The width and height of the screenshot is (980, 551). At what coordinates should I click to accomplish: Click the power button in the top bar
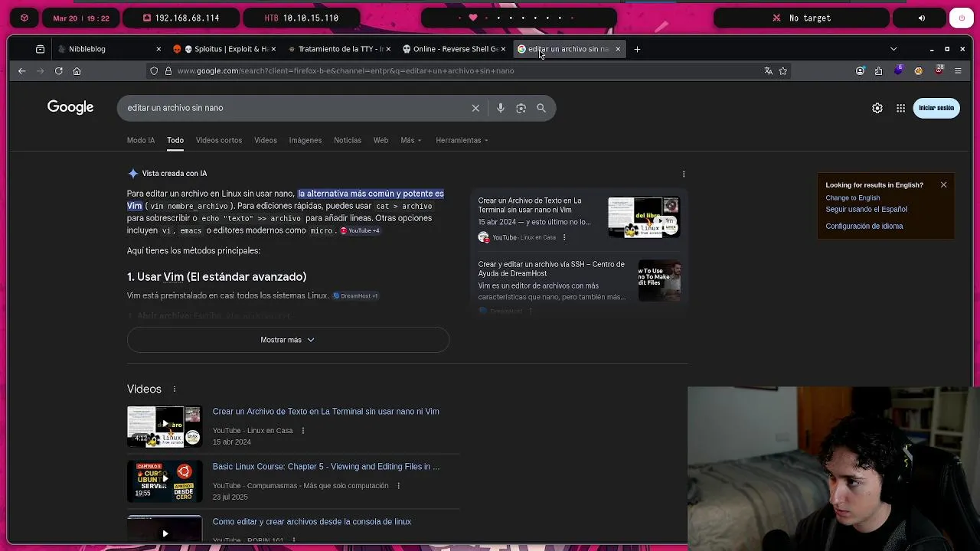pyautogui.click(x=962, y=18)
